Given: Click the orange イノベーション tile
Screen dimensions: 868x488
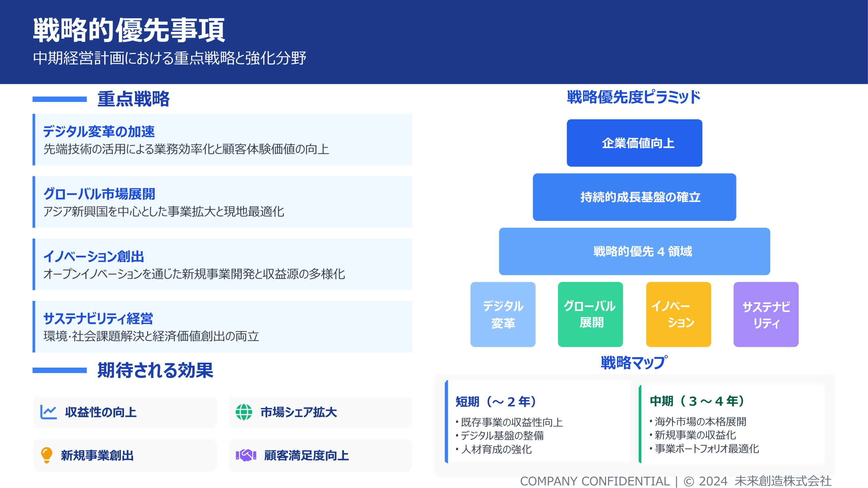Looking at the screenshot, I should coord(678,314).
